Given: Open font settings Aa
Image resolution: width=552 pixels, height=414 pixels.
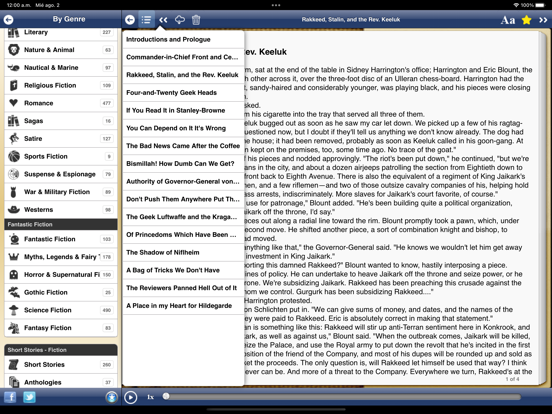Looking at the screenshot, I should (x=508, y=20).
